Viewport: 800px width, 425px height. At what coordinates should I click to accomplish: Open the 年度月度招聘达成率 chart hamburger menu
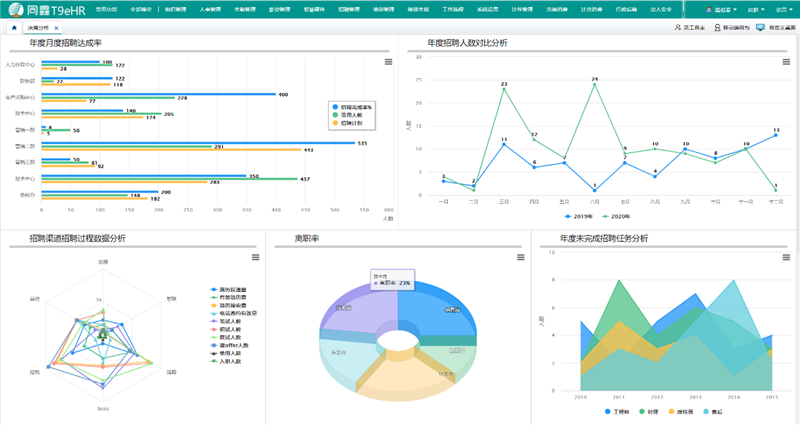[x=388, y=61]
